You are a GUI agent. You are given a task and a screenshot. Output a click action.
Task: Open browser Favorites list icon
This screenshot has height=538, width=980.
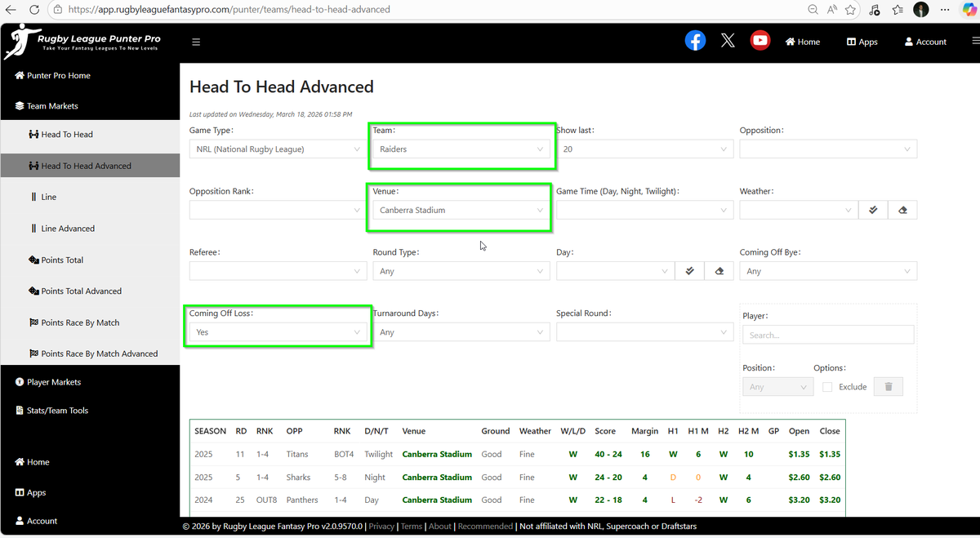[x=898, y=10]
